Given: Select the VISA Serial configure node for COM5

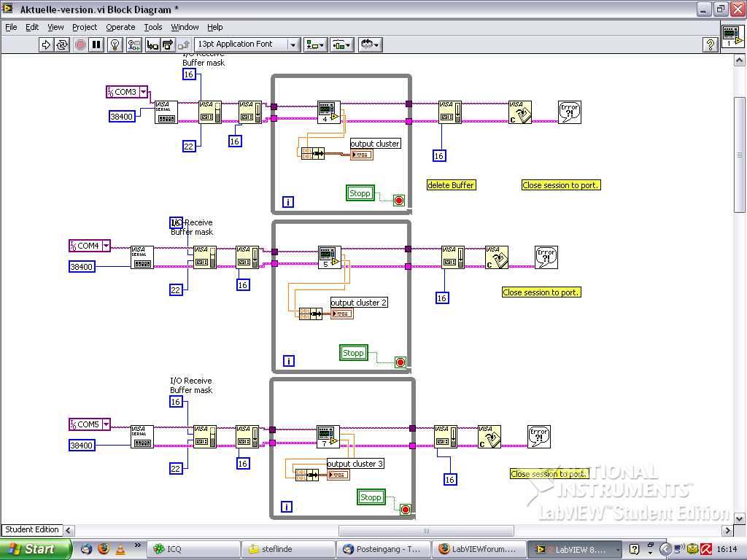Looking at the screenshot, I should 142,437.
